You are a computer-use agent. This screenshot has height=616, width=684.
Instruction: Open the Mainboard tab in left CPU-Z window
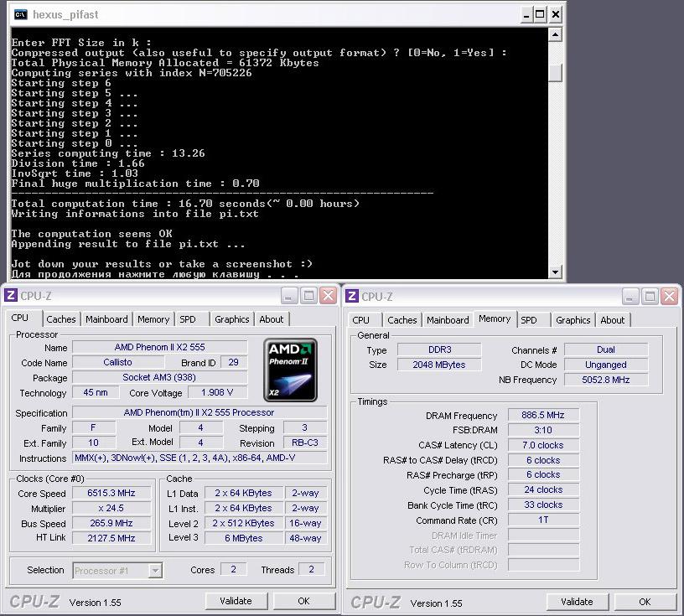coord(106,319)
